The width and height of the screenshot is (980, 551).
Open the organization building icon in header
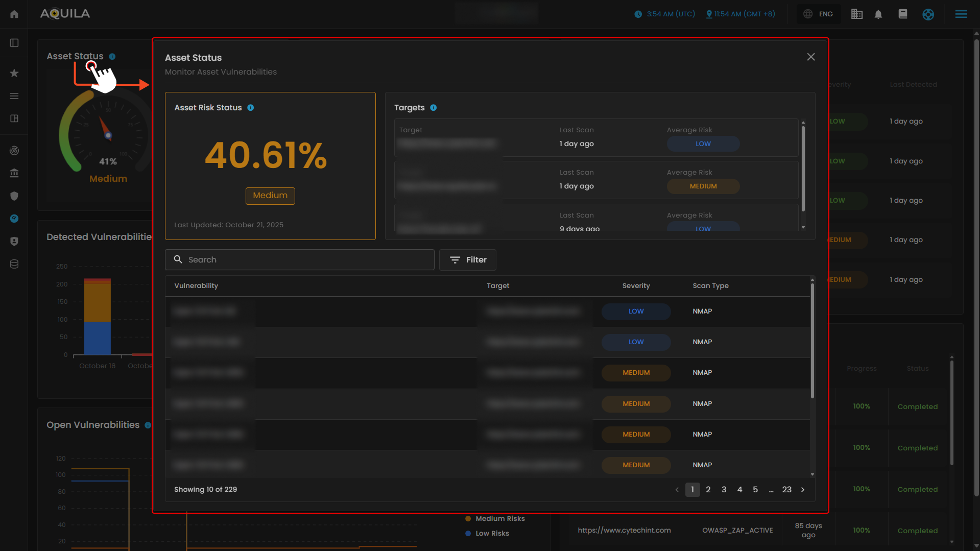tap(856, 14)
